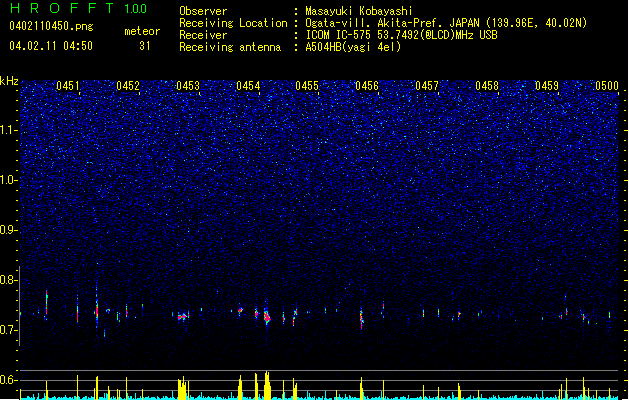Select the file name 0402110450.png

click(51, 26)
